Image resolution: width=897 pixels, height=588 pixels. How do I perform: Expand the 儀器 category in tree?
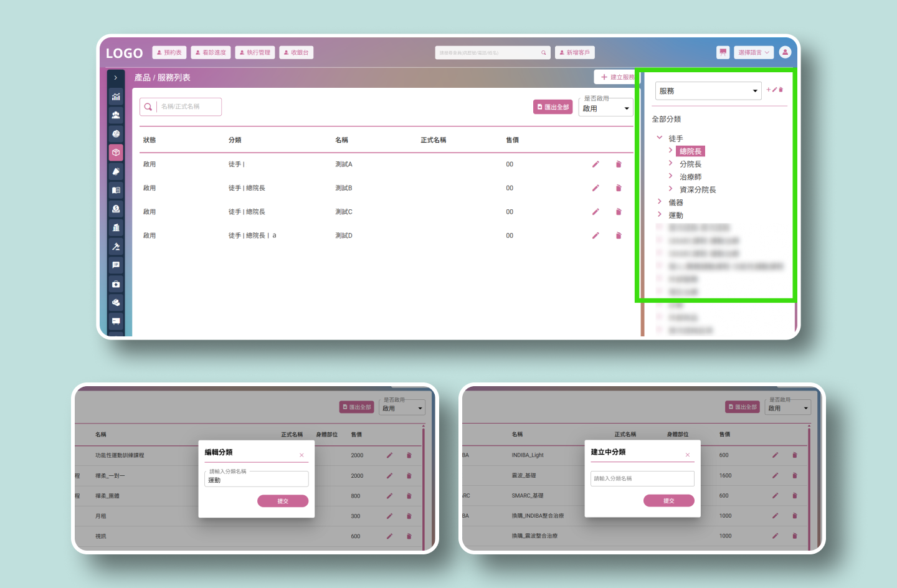[x=660, y=202]
